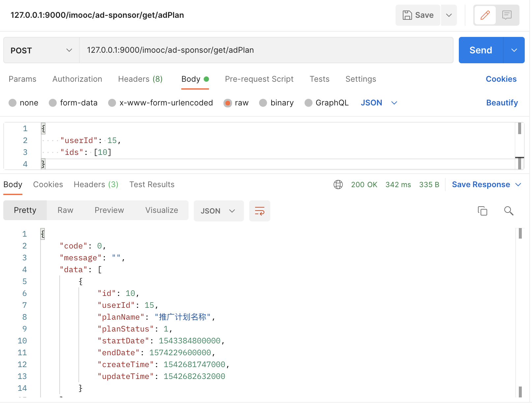Click the Save floppy disk icon
Viewport: 532px width, 404px height.
[x=407, y=15]
